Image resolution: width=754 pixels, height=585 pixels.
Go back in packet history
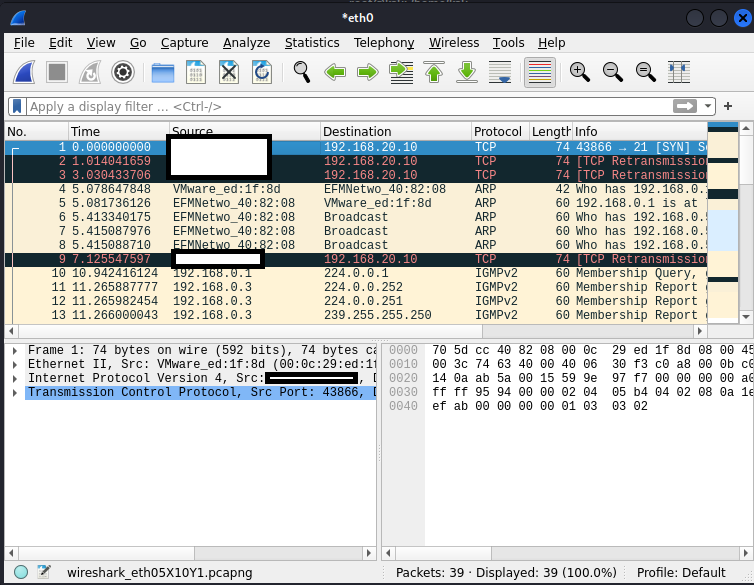(x=335, y=73)
